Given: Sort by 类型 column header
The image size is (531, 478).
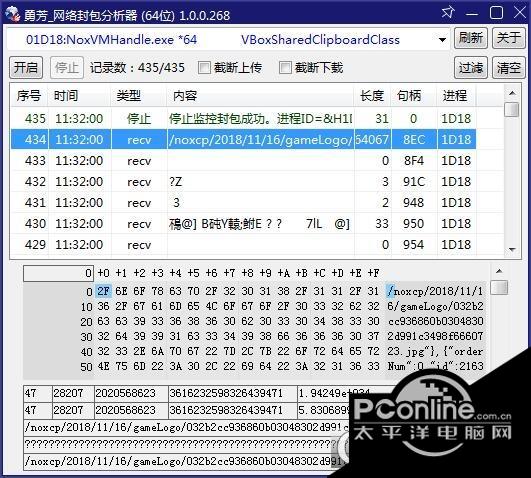Looking at the screenshot, I should [x=139, y=96].
